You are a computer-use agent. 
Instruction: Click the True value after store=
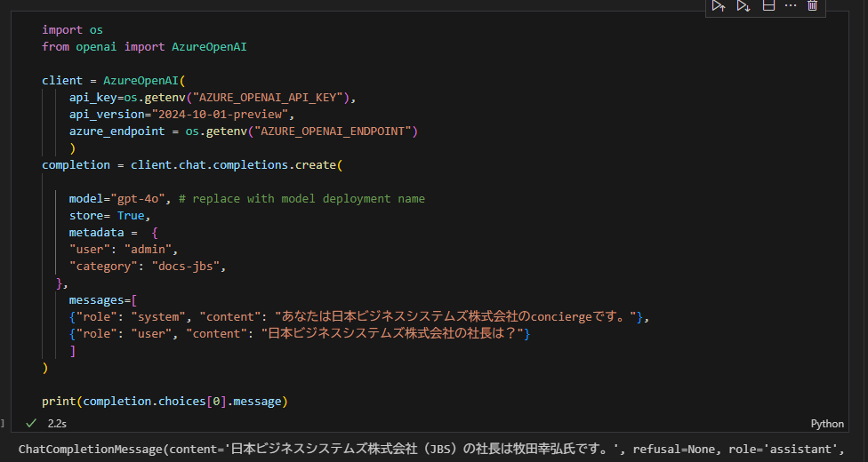[131, 216]
